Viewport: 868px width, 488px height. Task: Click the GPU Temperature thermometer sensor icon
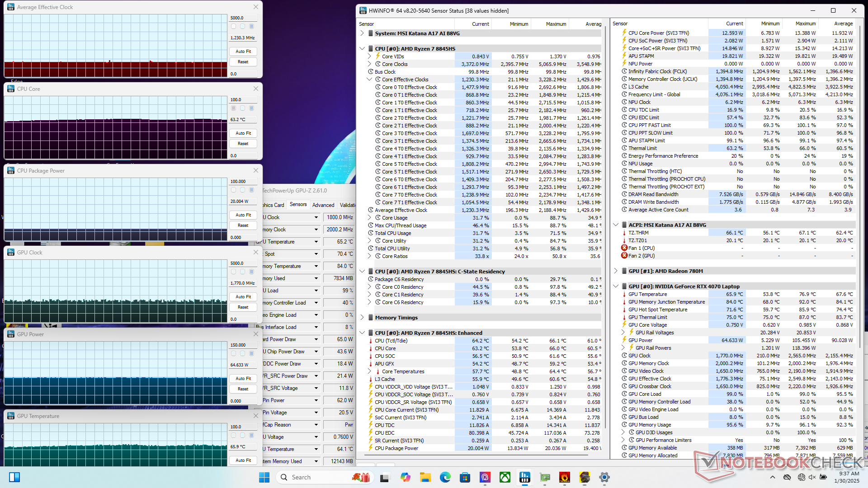point(624,294)
